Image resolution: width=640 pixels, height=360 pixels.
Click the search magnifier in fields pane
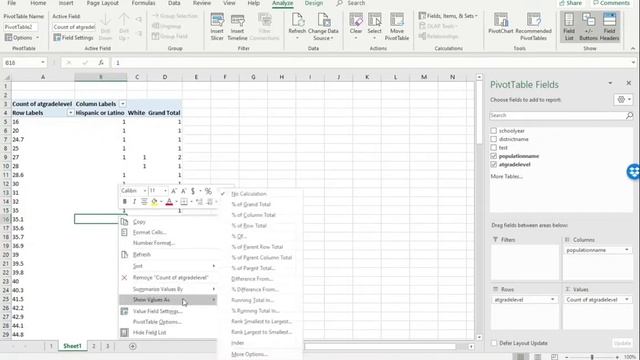pyautogui.click(x=629, y=116)
